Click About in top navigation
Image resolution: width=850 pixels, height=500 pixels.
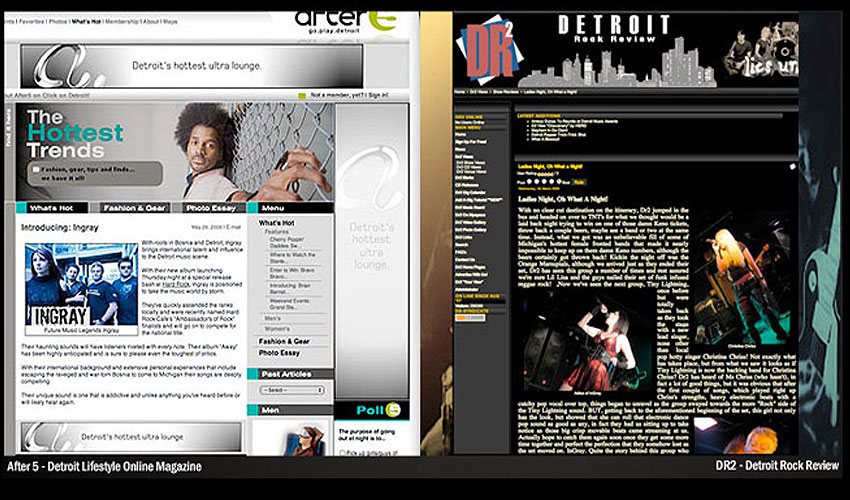[151, 22]
